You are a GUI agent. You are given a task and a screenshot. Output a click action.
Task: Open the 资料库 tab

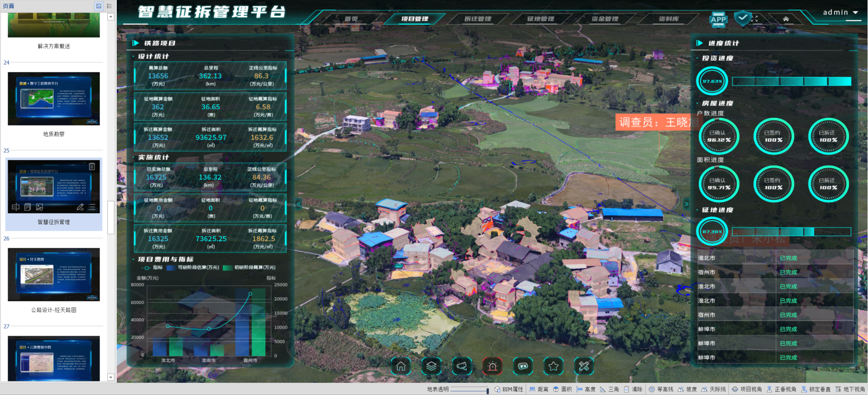click(668, 19)
